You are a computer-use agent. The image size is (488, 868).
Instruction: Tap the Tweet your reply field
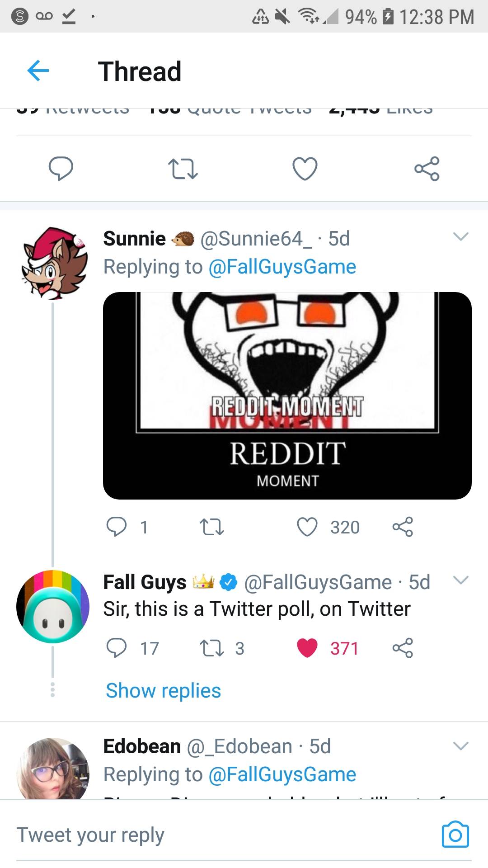coord(217,835)
